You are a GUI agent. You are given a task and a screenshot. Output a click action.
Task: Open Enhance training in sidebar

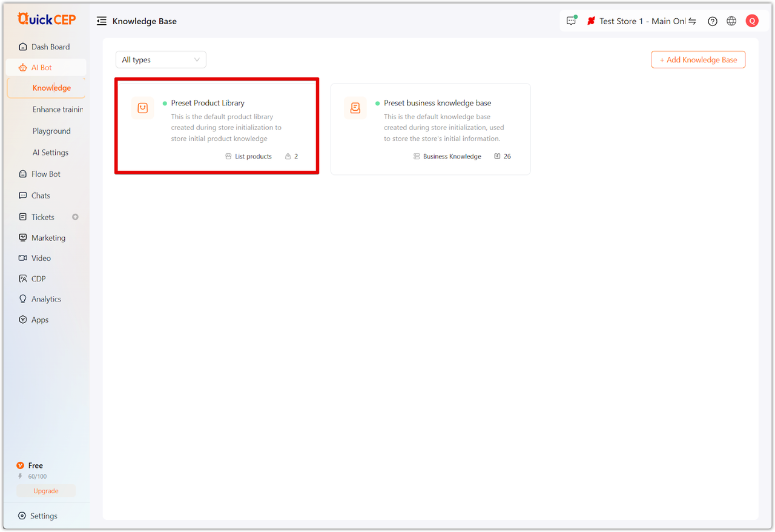coord(57,110)
